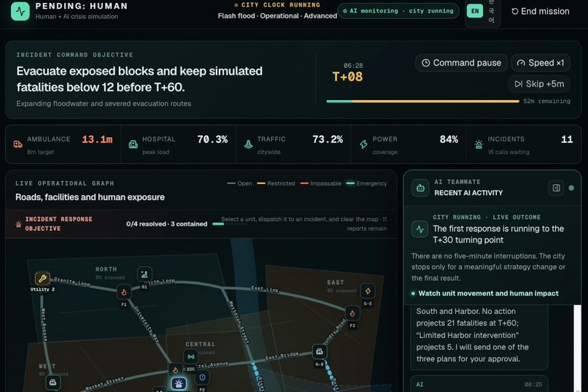Collapse the AI teammate side panel
Screen dimensions: 588x392
pos(556,188)
